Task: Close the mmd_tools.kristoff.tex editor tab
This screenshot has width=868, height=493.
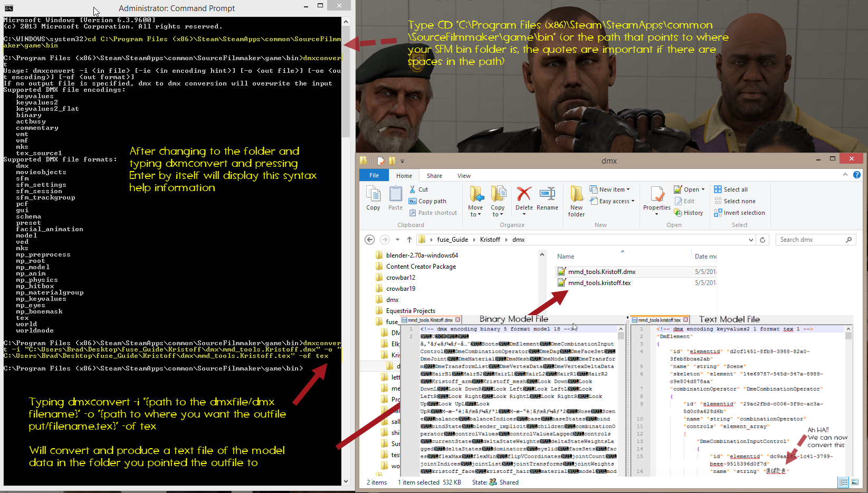Action: click(686, 320)
